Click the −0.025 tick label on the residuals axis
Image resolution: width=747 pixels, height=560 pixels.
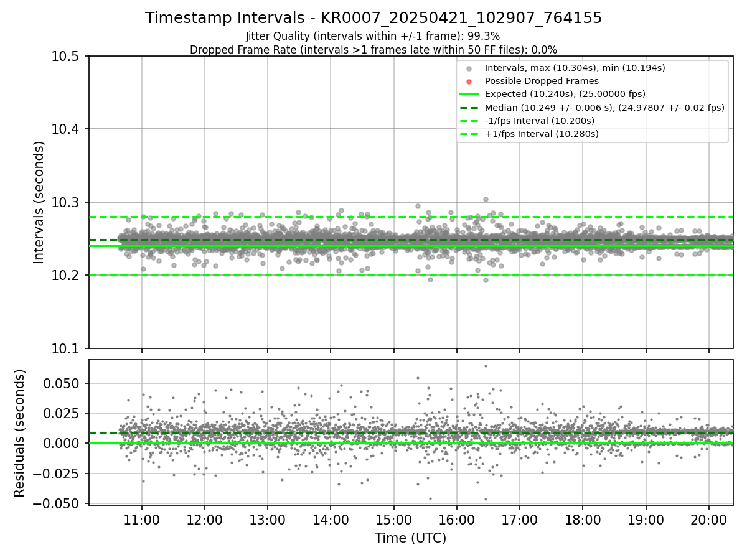[57, 474]
